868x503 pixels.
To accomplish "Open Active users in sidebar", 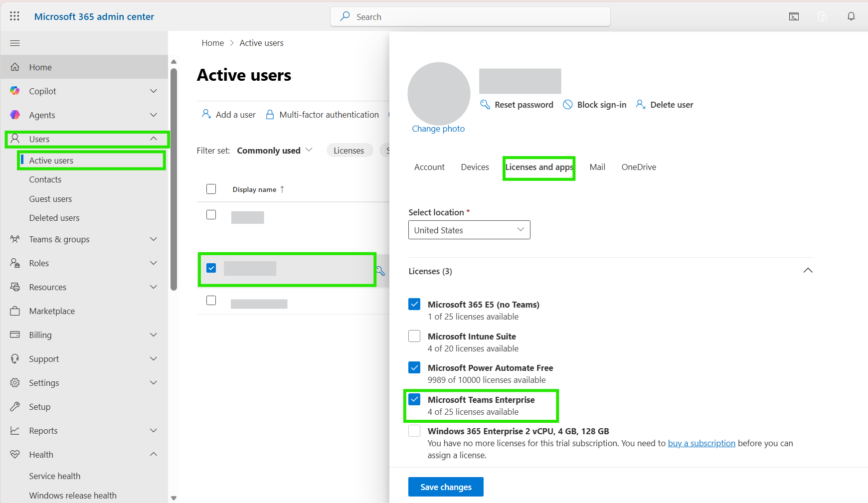I will (x=51, y=161).
